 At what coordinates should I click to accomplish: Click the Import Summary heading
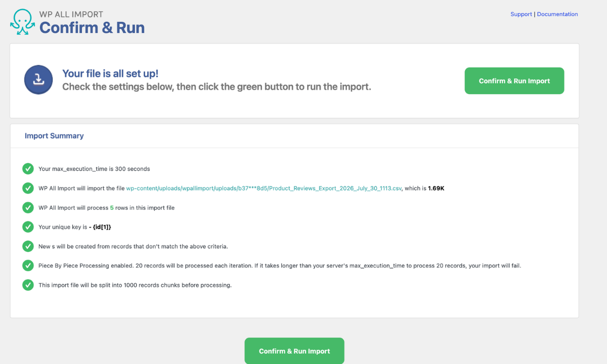54,136
